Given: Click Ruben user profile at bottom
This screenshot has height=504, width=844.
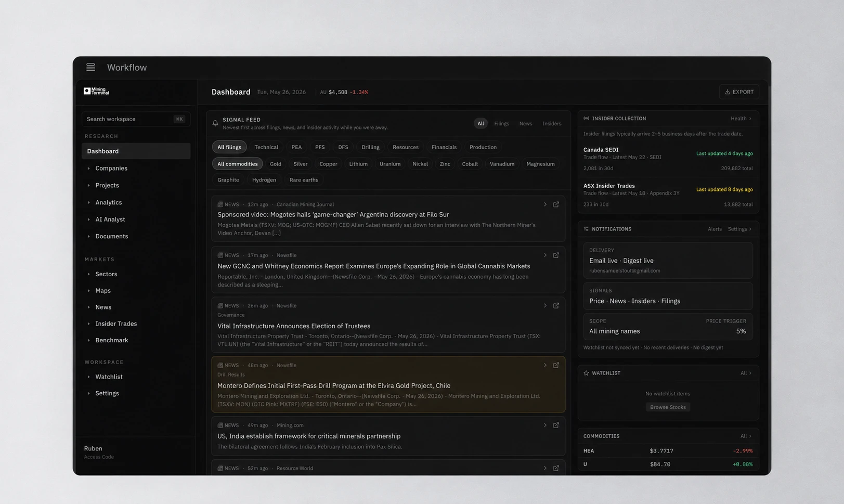Looking at the screenshot, I should tap(99, 452).
